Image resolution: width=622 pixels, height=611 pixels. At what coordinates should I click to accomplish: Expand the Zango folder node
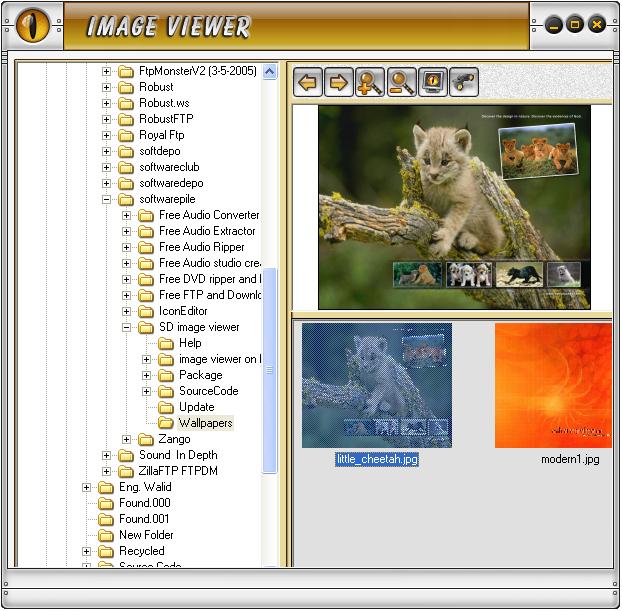(126, 439)
